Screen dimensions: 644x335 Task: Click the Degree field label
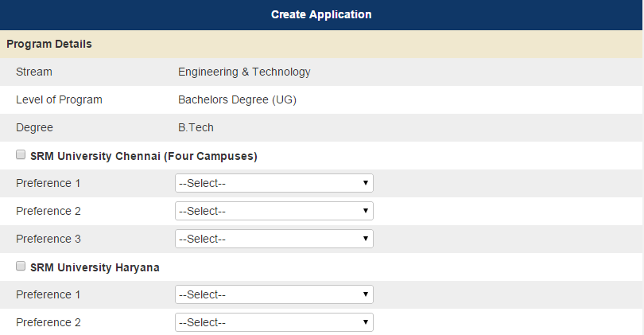[x=34, y=127]
